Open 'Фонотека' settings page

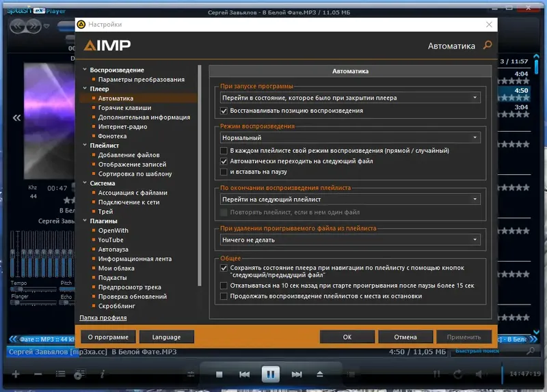(112, 136)
